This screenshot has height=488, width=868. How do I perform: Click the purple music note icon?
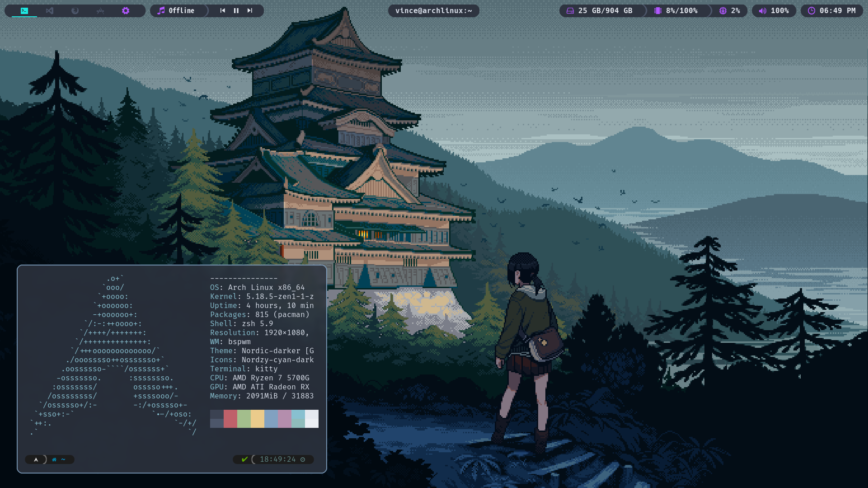tap(161, 10)
